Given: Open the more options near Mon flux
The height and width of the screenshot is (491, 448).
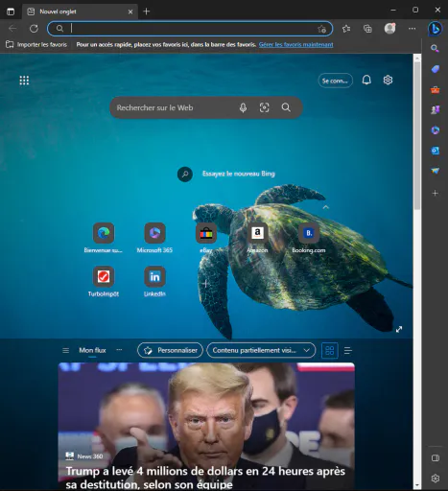Looking at the screenshot, I should 119,350.
